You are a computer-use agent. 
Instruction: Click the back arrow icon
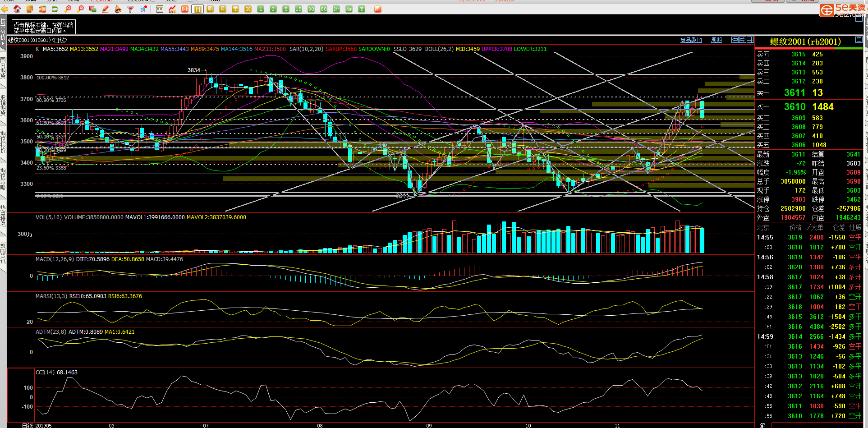pyautogui.click(x=5, y=9)
